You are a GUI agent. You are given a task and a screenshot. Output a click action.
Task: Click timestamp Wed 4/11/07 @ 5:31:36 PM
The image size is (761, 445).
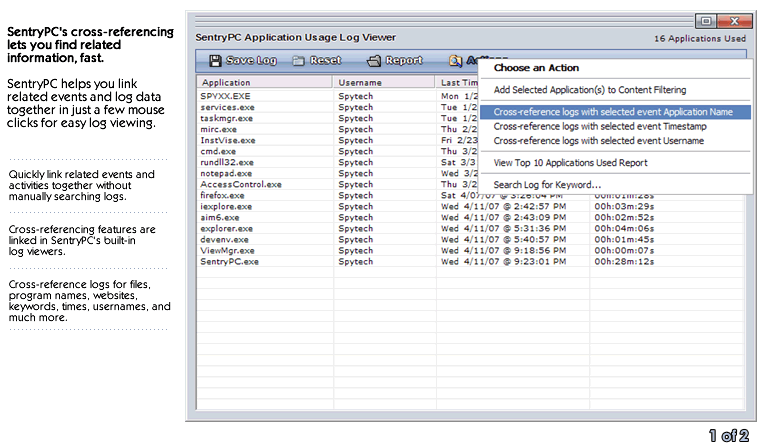[503, 229]
